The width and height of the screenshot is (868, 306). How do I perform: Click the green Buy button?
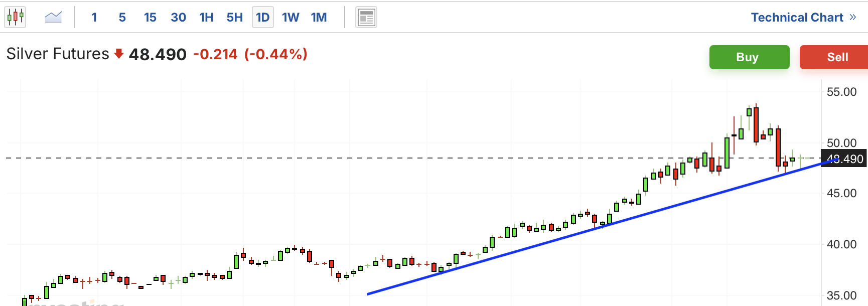tap(749, 57)
